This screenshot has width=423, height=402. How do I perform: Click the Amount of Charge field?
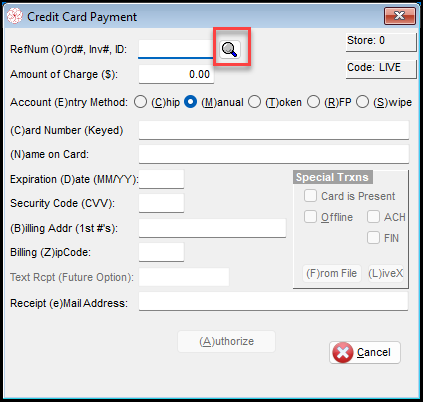click(x=176, y=74)
